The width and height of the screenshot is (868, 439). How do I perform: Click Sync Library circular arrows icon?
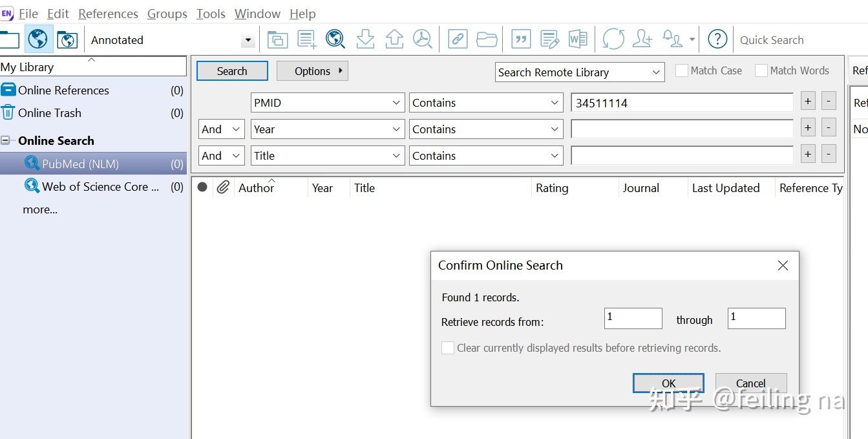coord(613,39)
